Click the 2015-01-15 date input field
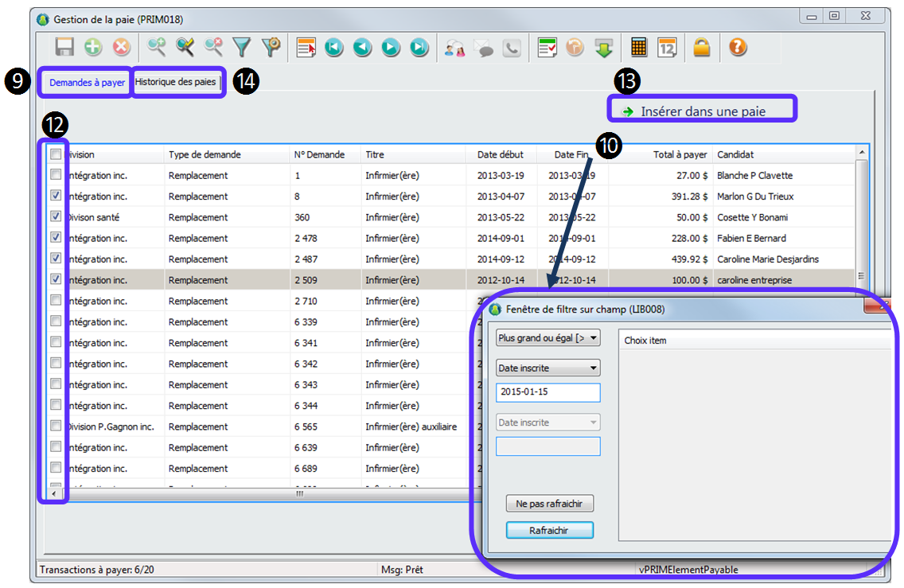This screenshot has width=904, height=588. coord(547,393)
